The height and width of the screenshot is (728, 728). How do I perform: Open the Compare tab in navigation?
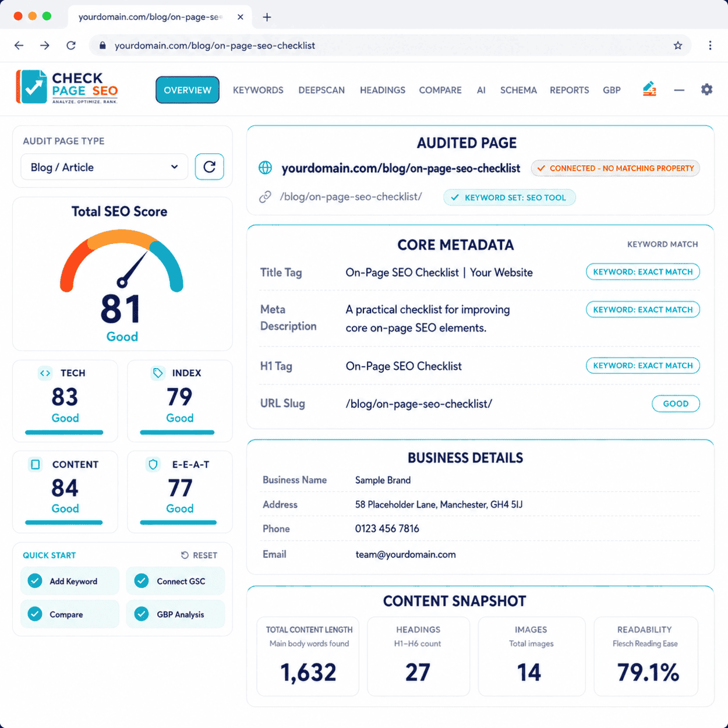440,90
